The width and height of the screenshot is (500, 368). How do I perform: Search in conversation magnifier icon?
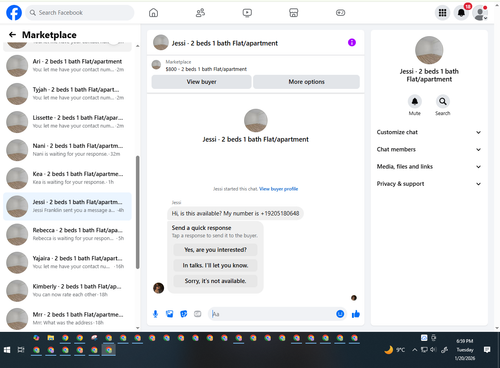443,101
